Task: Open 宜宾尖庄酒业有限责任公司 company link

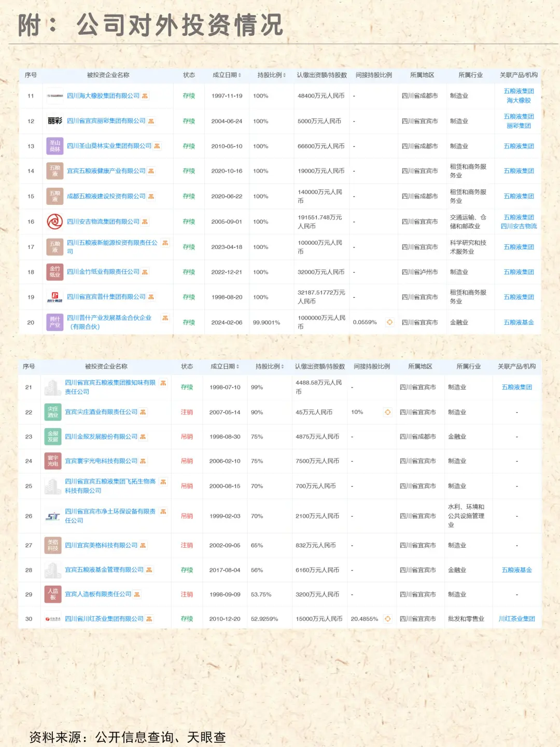Action: tap(101, 412)
